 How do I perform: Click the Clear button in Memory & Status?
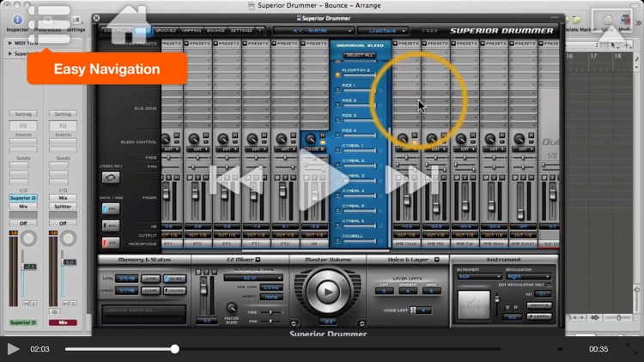pyautogui.click(x=151, y=291)
